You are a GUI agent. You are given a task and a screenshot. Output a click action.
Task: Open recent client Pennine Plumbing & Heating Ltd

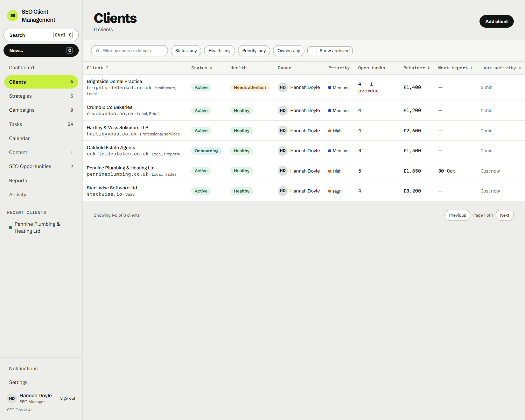click(41, 227)
